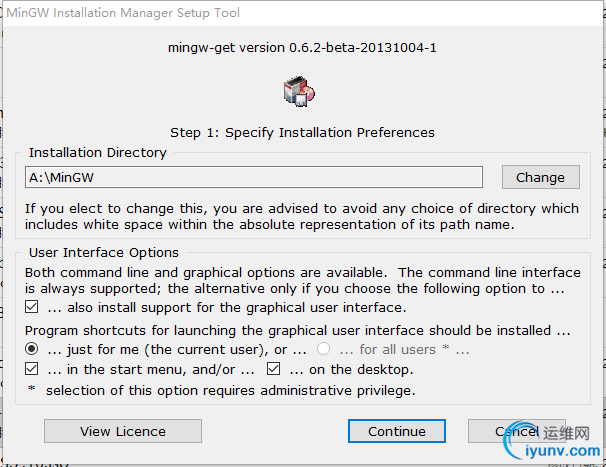This screenshot has width=606, height=467.
Task: Cancel the MinGW setup
Action: click(x=517, y=431)
